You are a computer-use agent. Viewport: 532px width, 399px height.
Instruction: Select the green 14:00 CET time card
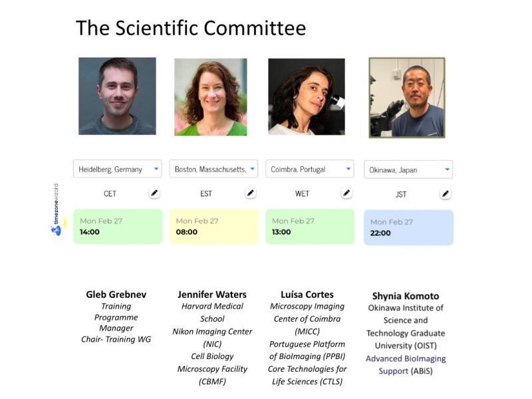118,227
